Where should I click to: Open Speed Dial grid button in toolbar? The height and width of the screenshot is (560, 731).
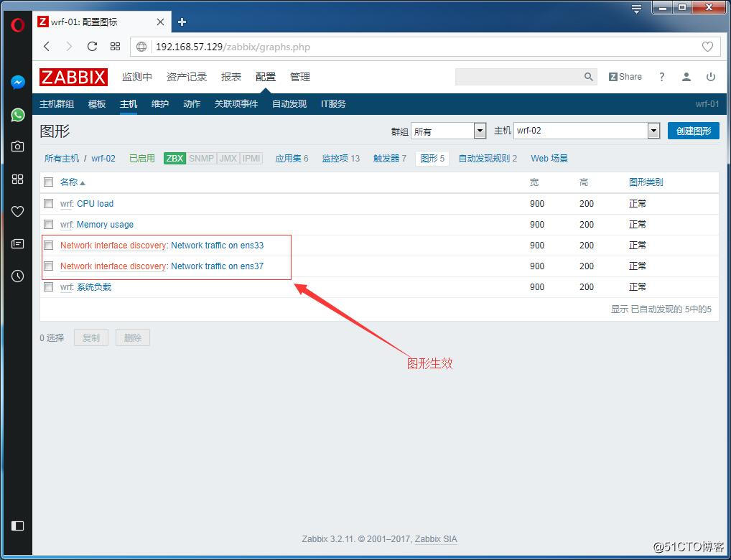coord(115,46)
